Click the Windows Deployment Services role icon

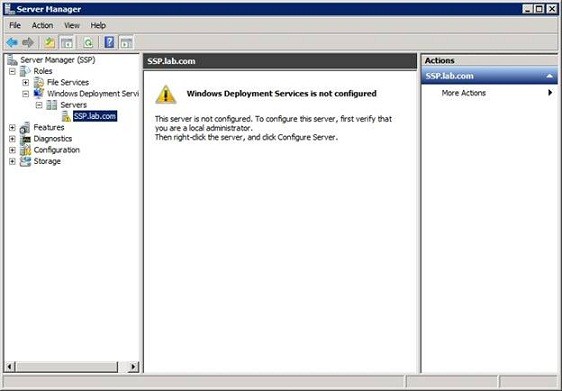click(x=39, y=94)
